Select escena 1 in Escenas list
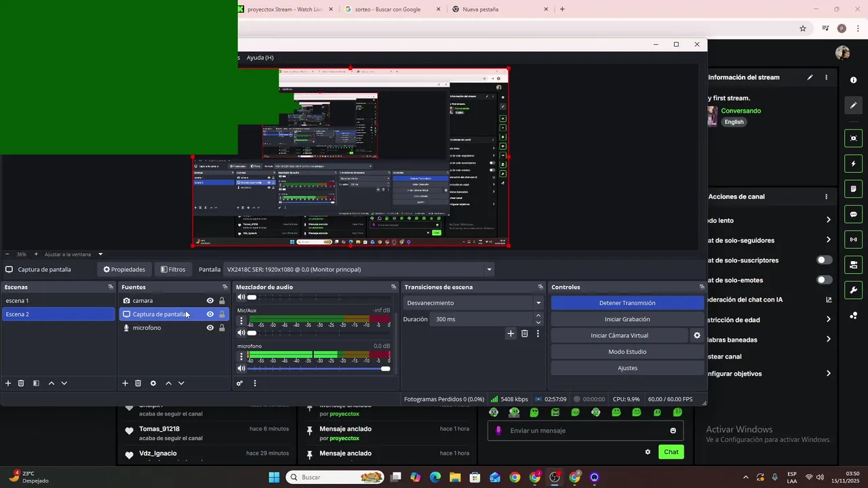868x488 pixels. point(58,301)
